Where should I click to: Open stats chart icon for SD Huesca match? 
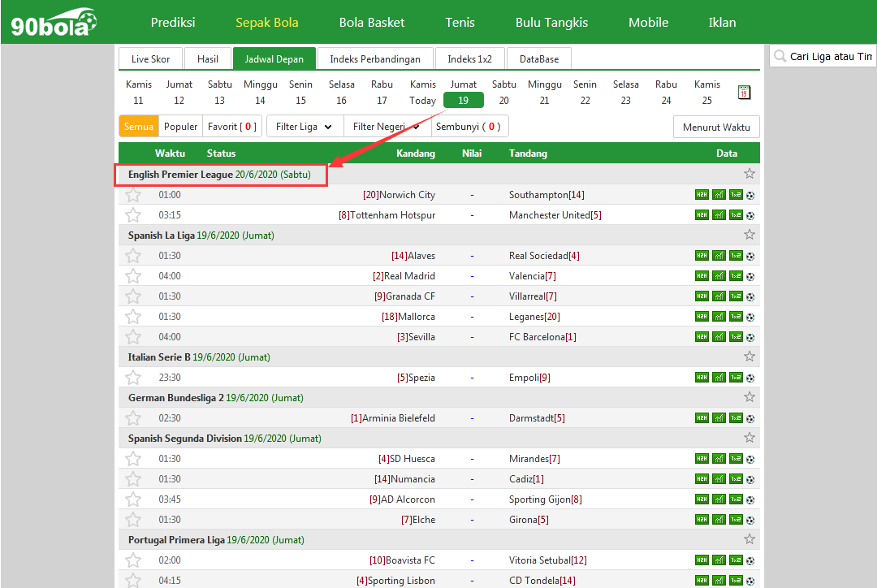[x=719, y=459]
